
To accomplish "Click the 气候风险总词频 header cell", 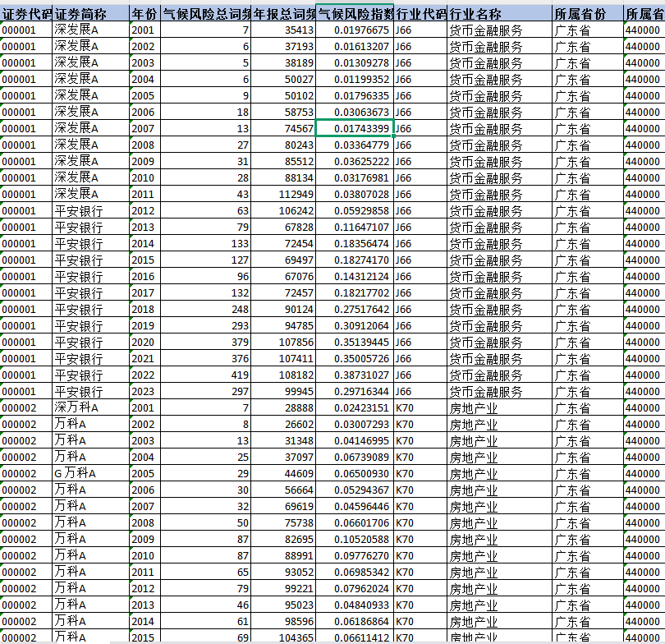I will [205, 13].
